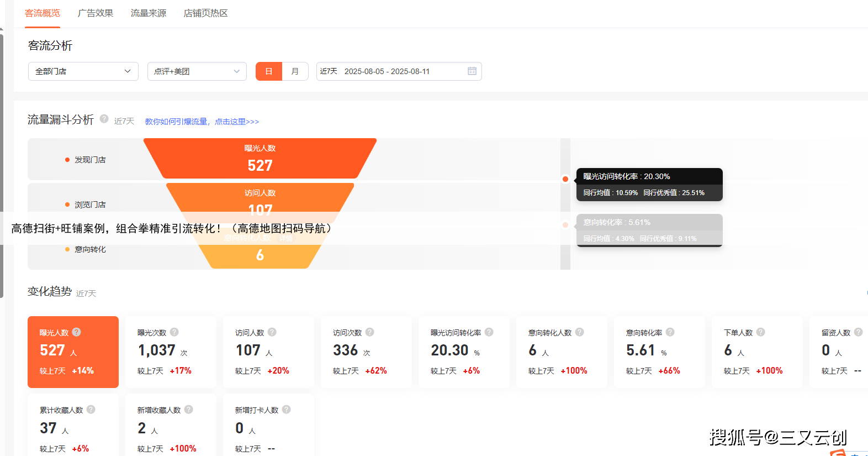Click help icon next to 意向转化人数
The width and height of the screenshot is (868, 456).
click(580, 332)
